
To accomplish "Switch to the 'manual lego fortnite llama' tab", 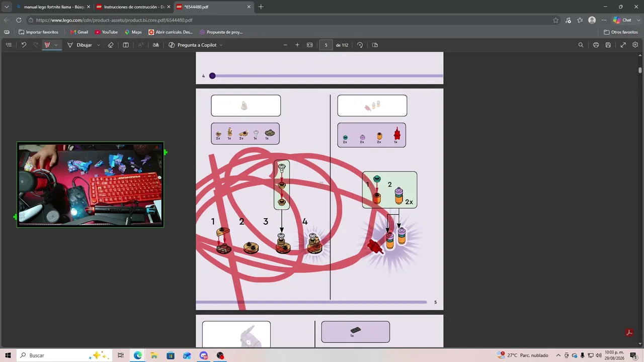I will (x=53, y=7).
